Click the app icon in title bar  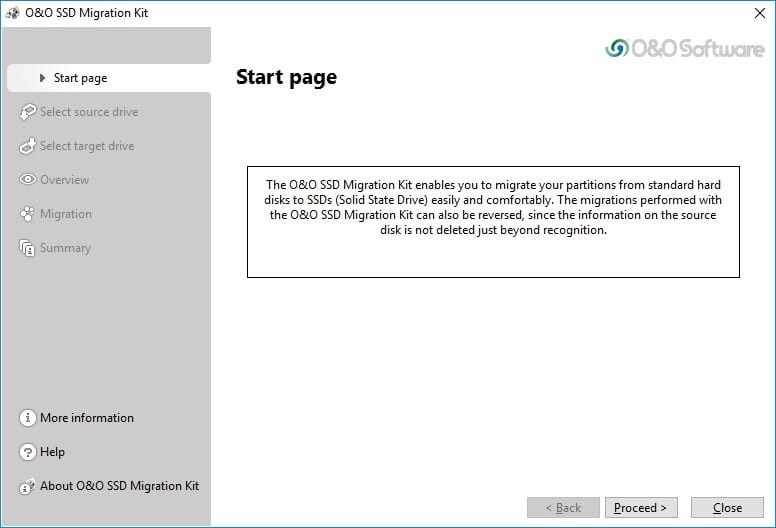[x=12, y=13]
